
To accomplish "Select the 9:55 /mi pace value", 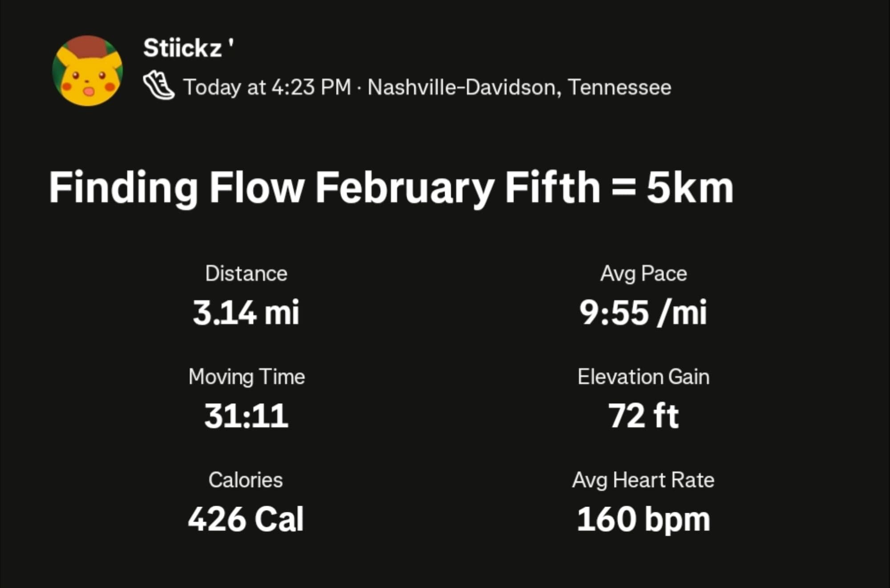I will click(x=643, y=312).
